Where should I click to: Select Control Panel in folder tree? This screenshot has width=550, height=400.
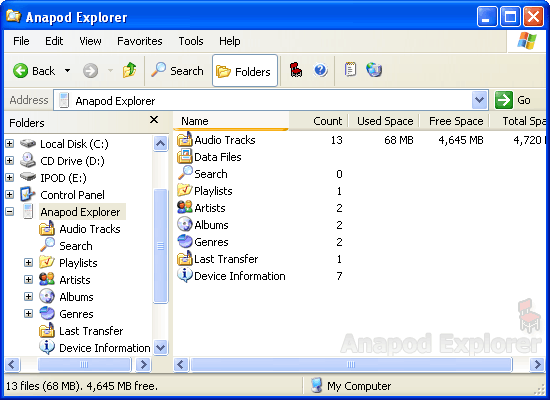tap(72, 195)
